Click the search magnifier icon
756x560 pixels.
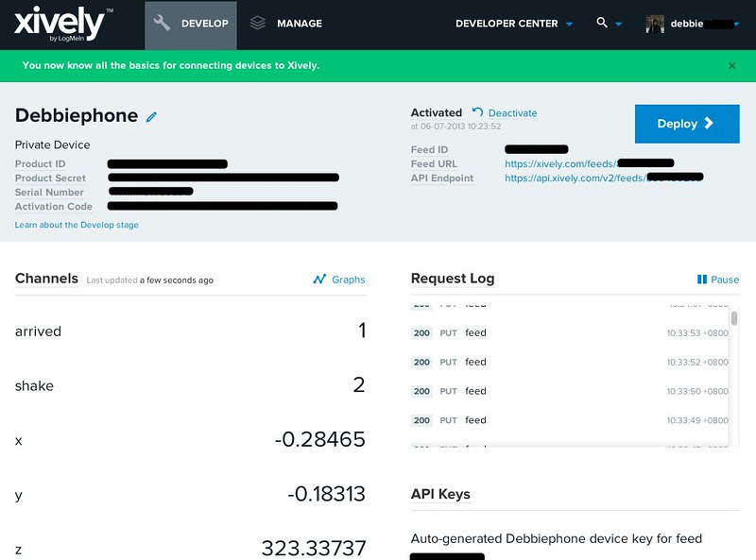pos(602,22)
